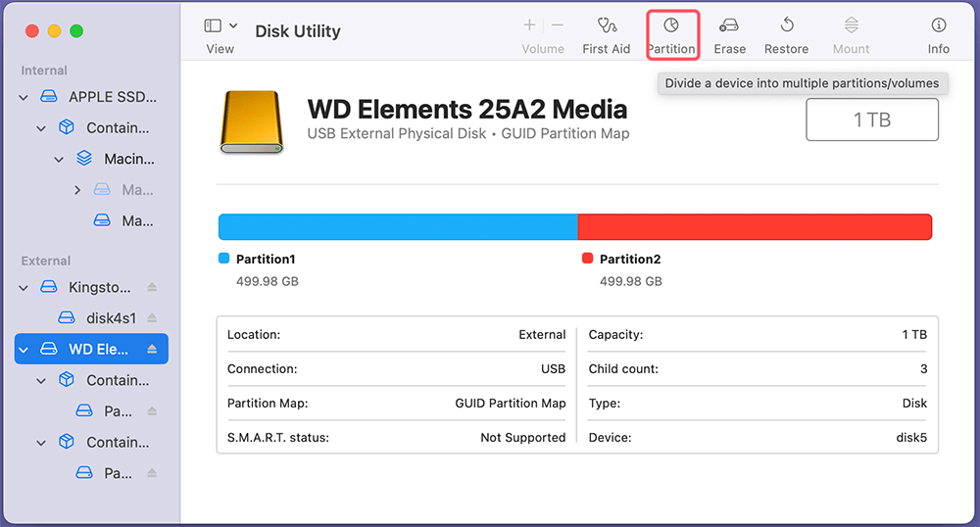Image resolution: width=980 pixels, height=527 pixels.
Task: Add a volume with the plus button
Action: tap(529, 24)
